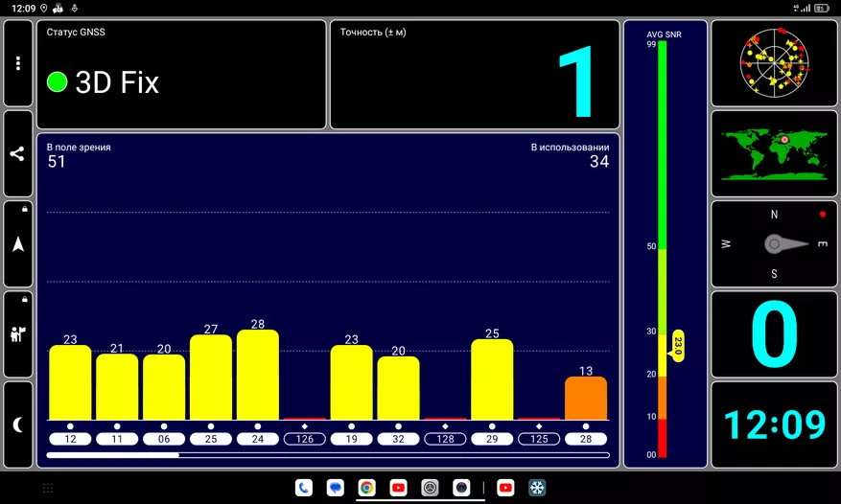The height and width of the screenshot is (504, 841).
Task: Select satellite ID pill 24
Action: pyautogui.click(x=258, y=439)
